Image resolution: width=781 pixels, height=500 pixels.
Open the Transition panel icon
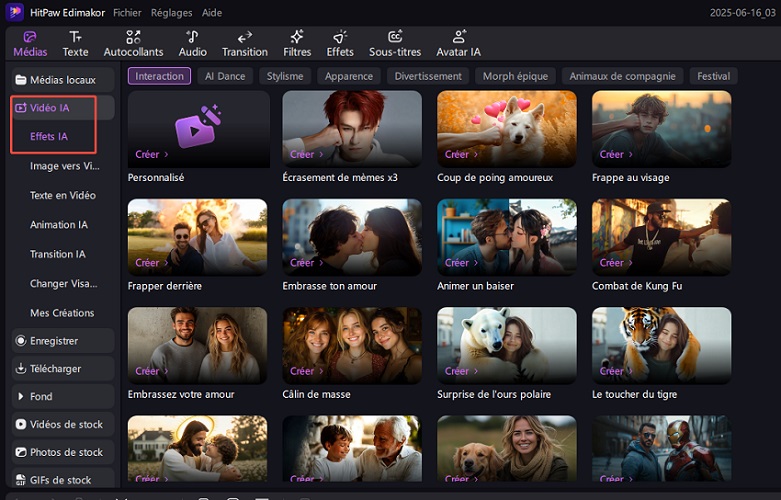coord(244,43)
